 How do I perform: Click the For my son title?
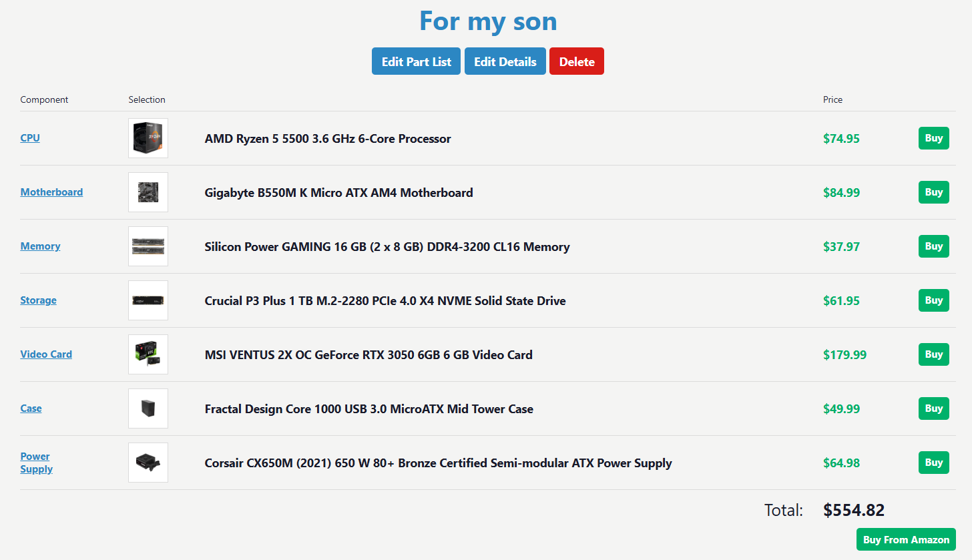pos(488,21)
